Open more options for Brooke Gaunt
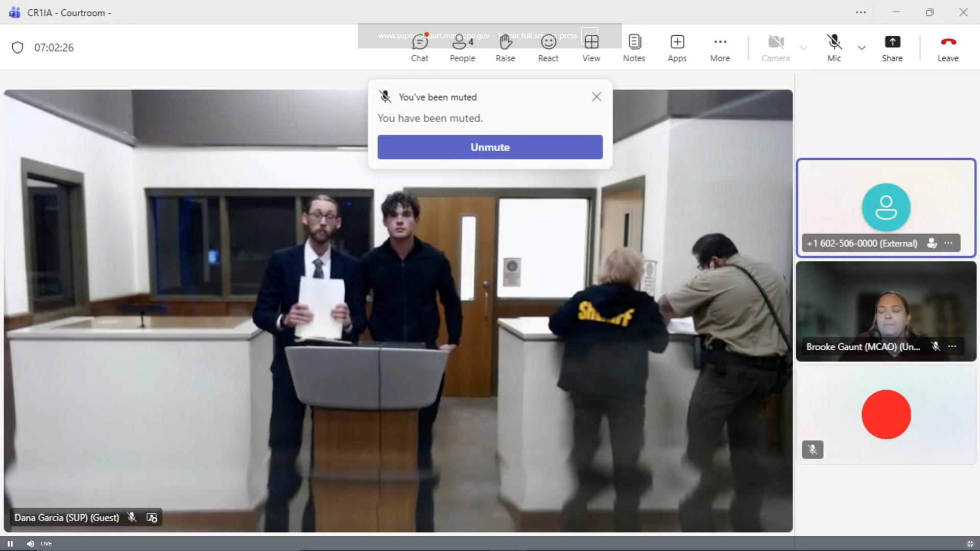 [952, 347]
